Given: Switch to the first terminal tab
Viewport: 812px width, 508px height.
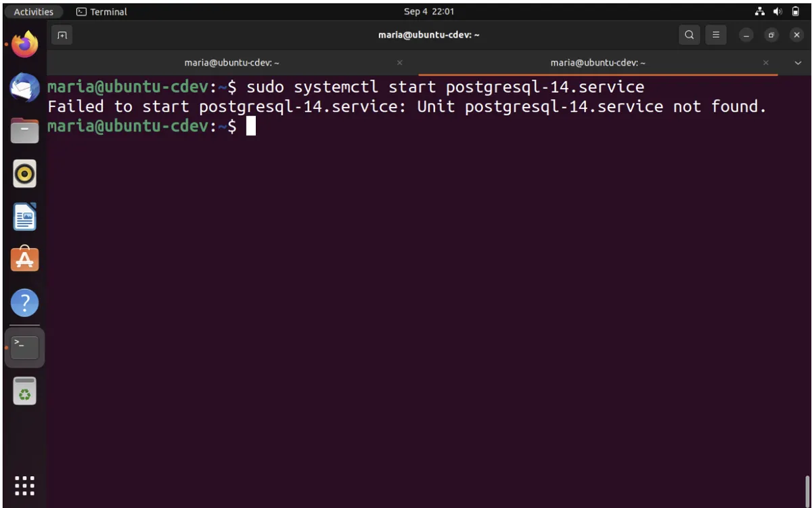Looking at the screenshot, I should tap(232, 62).
